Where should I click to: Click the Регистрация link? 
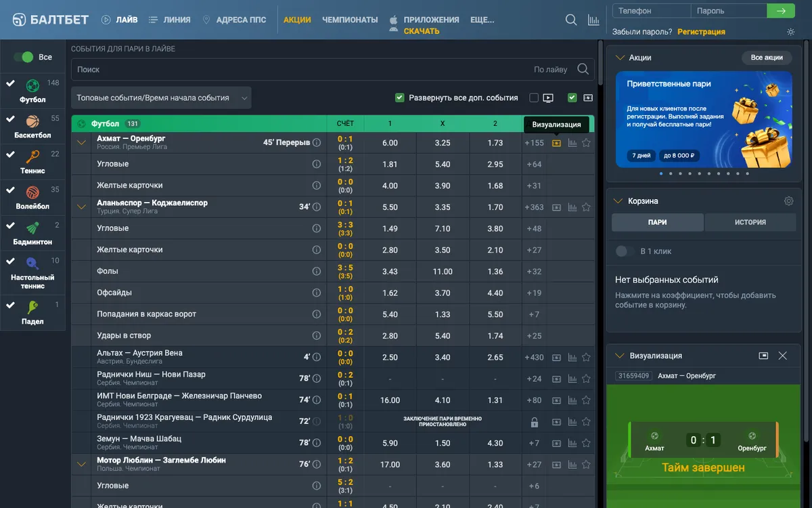pos(701,32)
